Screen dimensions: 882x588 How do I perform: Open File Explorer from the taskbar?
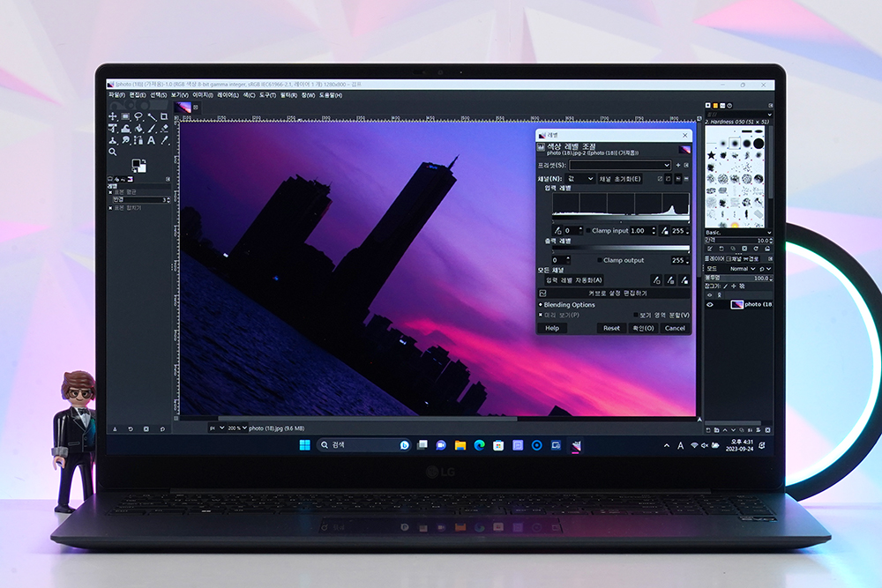[x=460, y=445]
